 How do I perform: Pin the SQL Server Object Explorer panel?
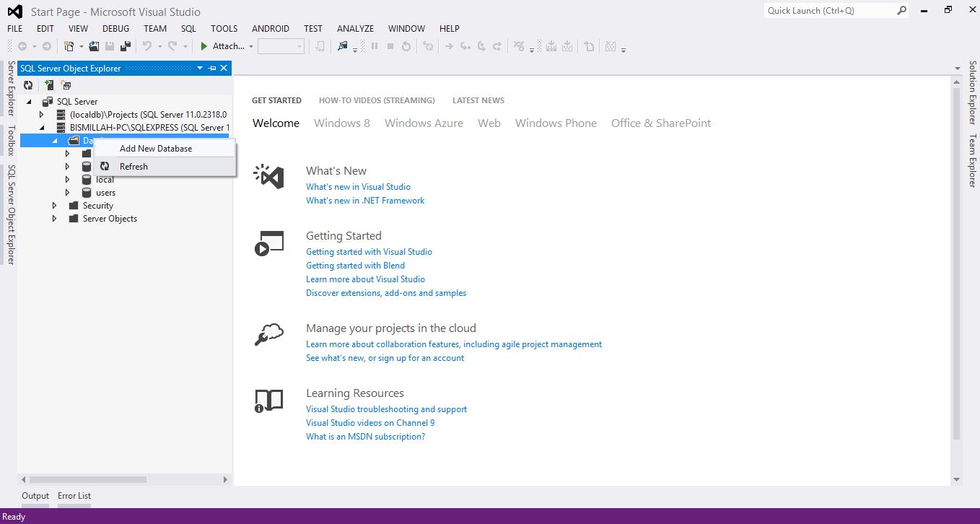click(212, 68)
